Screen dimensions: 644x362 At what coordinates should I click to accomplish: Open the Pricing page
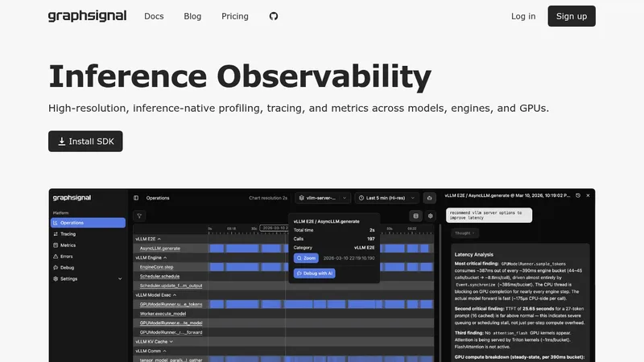(235, 16)
